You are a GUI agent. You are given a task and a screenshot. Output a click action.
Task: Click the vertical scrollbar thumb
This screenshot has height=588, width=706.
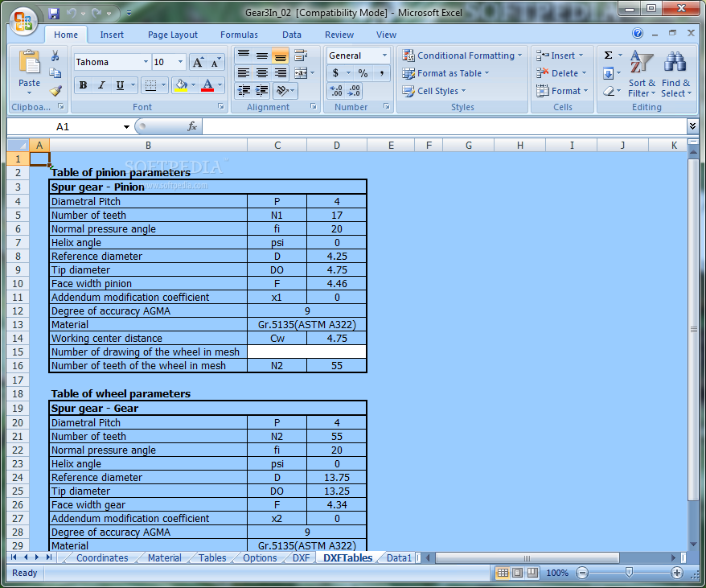[x=693, y=329]
